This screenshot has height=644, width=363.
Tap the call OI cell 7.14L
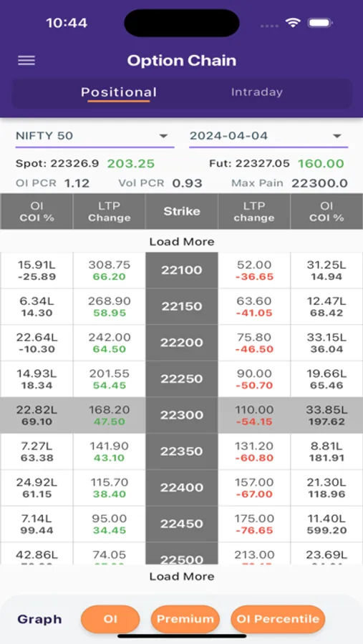coord(37,523)
